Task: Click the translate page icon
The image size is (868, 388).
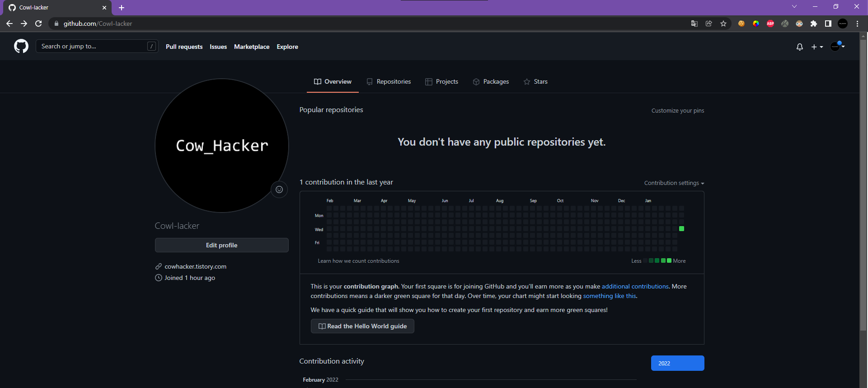Action: pos(694,24)
